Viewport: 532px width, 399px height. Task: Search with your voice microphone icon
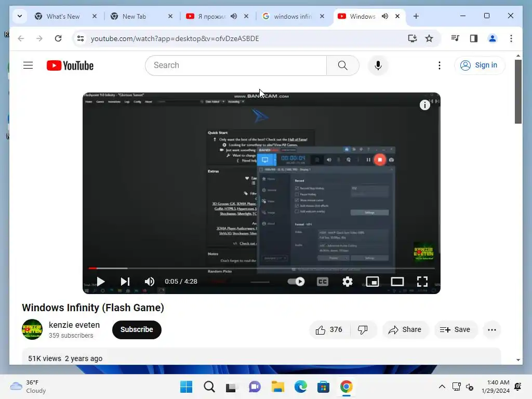[x=378, y=65]
